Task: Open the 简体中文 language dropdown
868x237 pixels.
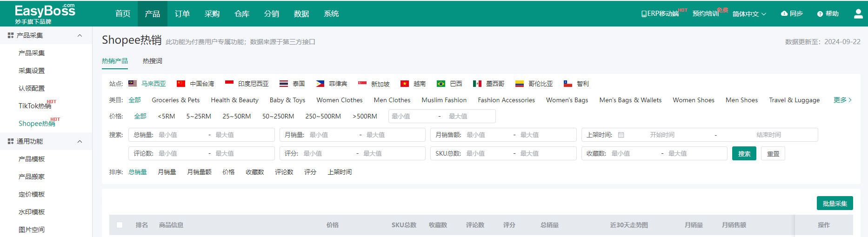Action: [x=749, y=14]
